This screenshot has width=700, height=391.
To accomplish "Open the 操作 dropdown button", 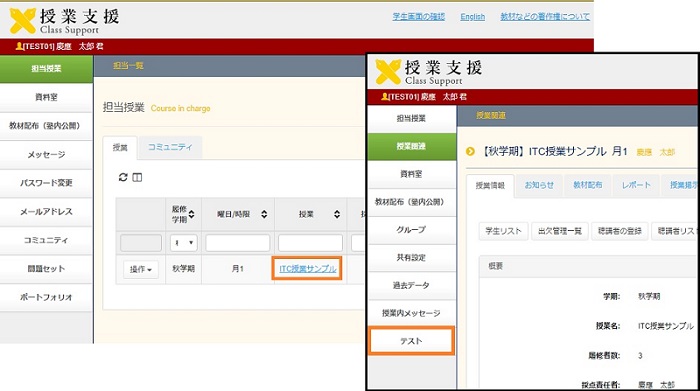I will [x=141, y=270].
